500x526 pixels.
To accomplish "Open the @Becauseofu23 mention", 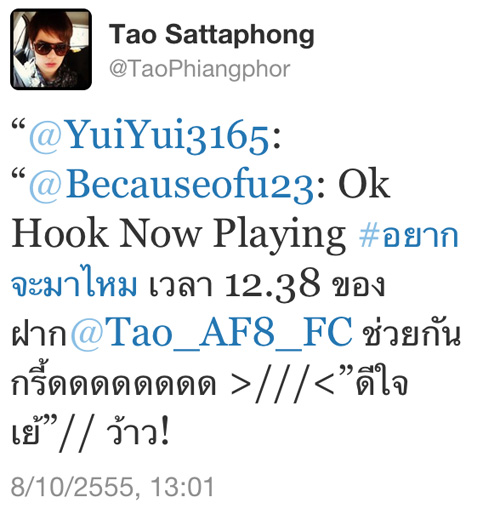I will [172, 185].
